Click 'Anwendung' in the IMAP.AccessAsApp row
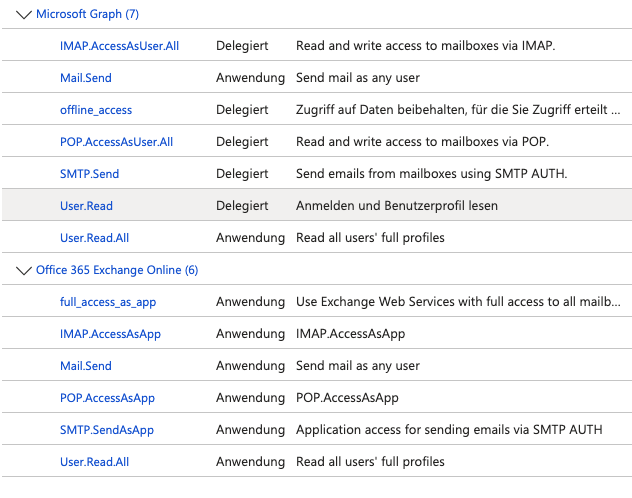This screenshot has height=498, width=632. coord(251,334)
